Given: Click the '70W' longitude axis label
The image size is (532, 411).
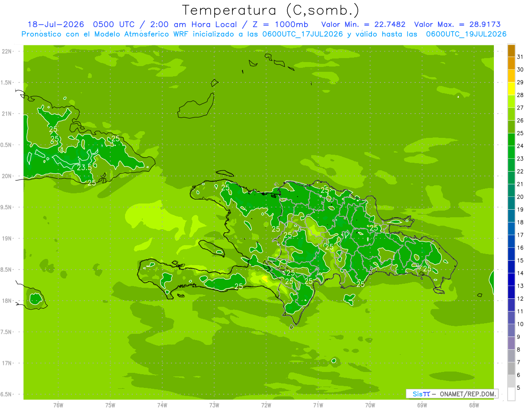Looking at the screenshot, I should coord(370,405).
